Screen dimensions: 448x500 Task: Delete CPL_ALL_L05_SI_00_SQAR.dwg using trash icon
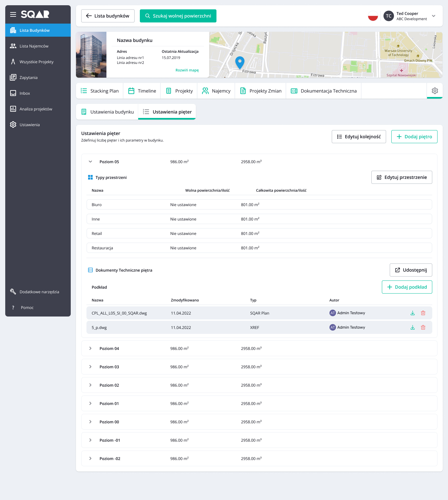pyautogui.click(x=423, y=313)
